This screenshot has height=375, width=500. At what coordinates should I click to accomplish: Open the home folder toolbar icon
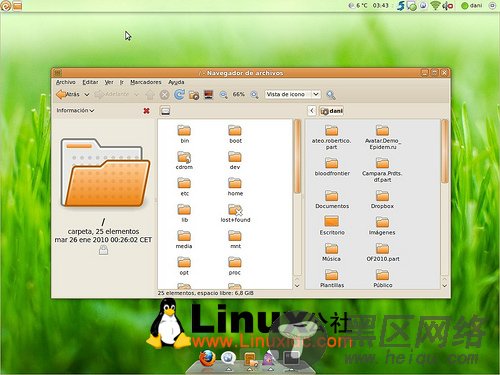(x=194, y=95)
